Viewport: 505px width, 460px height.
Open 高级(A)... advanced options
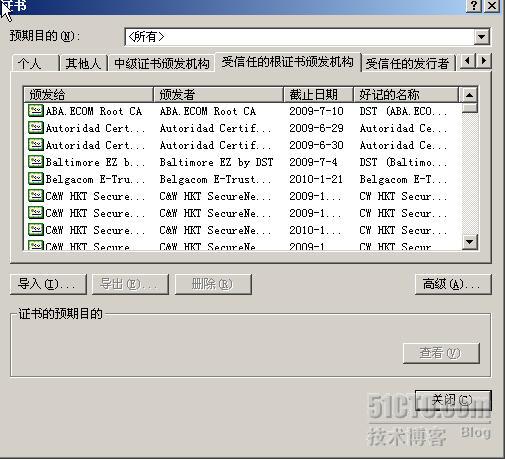(x=453, y=284)
